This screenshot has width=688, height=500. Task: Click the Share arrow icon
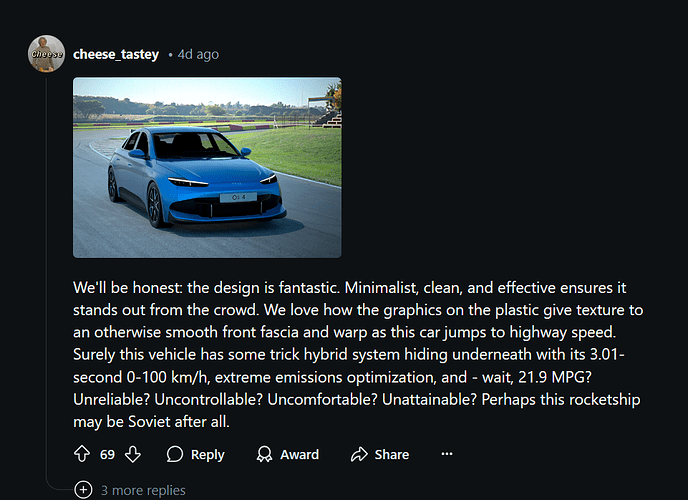359,454
